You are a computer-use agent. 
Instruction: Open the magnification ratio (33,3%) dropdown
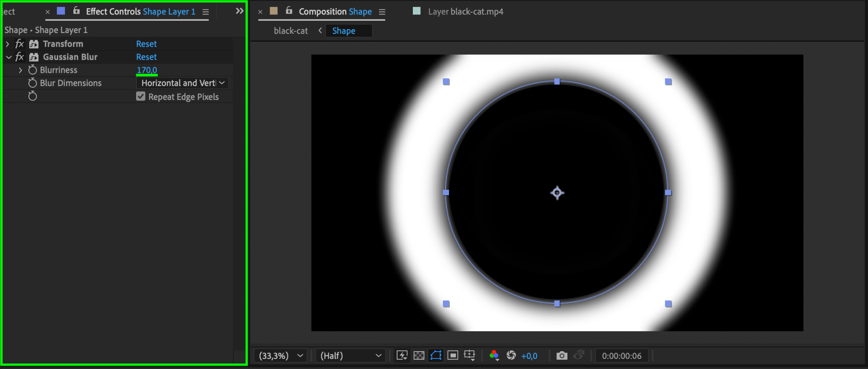click(281, 355)
